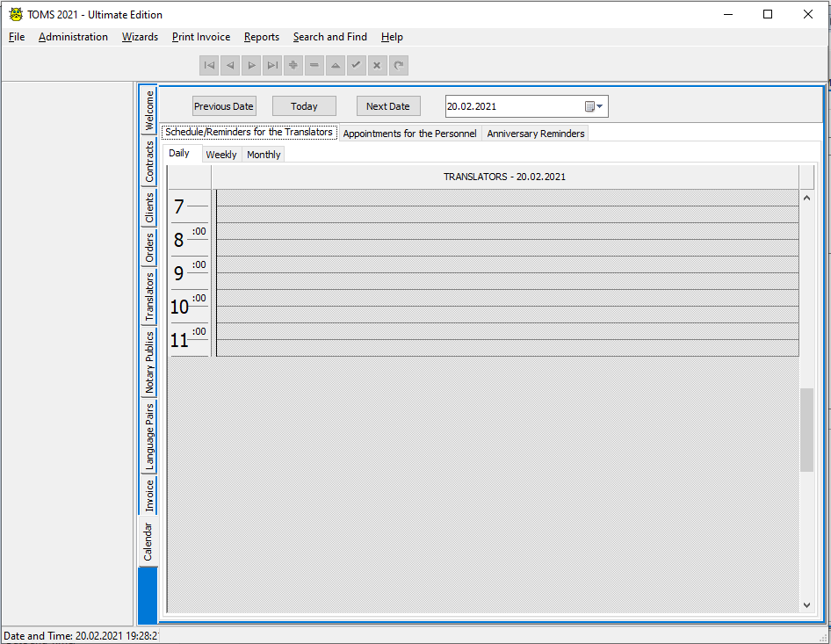The width and height of the screenshot is (831, 644).
Task: Cancel edits with the X icon
Action: (x=378, y=65)
